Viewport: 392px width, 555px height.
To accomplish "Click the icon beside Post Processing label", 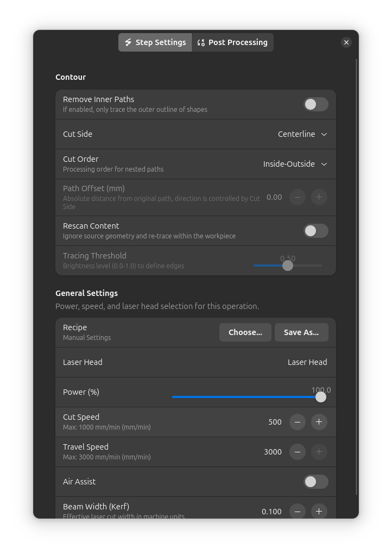I will (200, 42).
